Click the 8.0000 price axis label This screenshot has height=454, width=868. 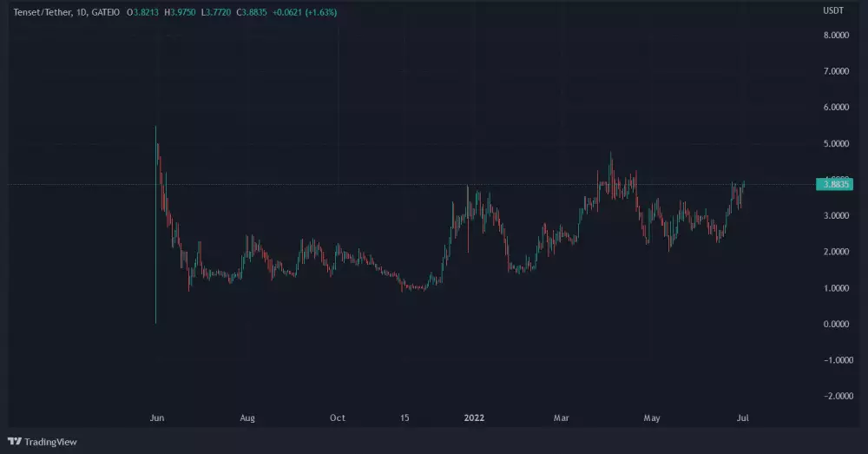click(x=836, y=35)
